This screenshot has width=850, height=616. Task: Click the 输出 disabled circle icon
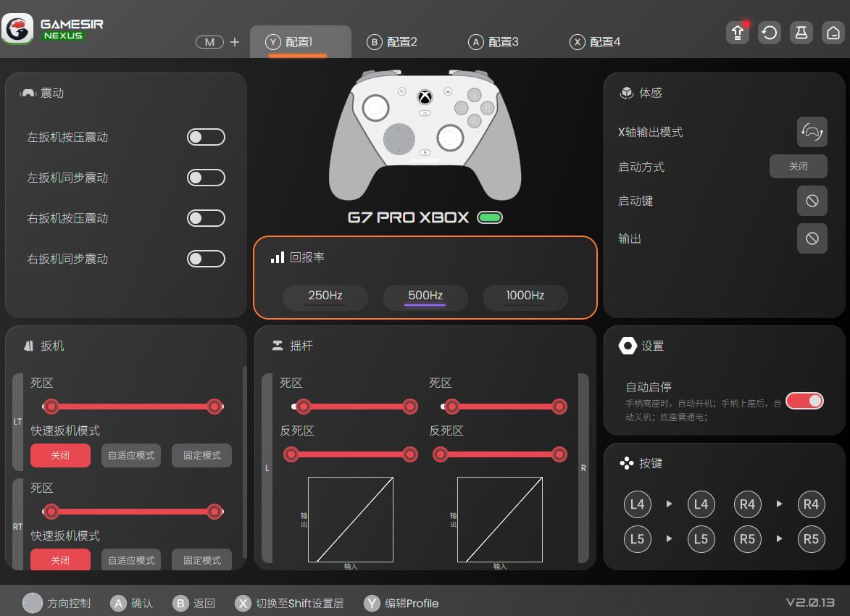pos(812,238)
